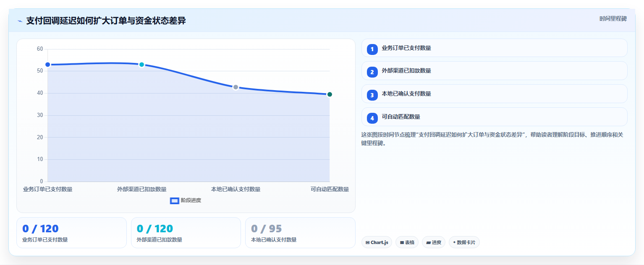This screenshot has width=644, height=265.
Task: Click x-axis label 外部渠道已扣款数量 under the chart
Action: point(141,190)
